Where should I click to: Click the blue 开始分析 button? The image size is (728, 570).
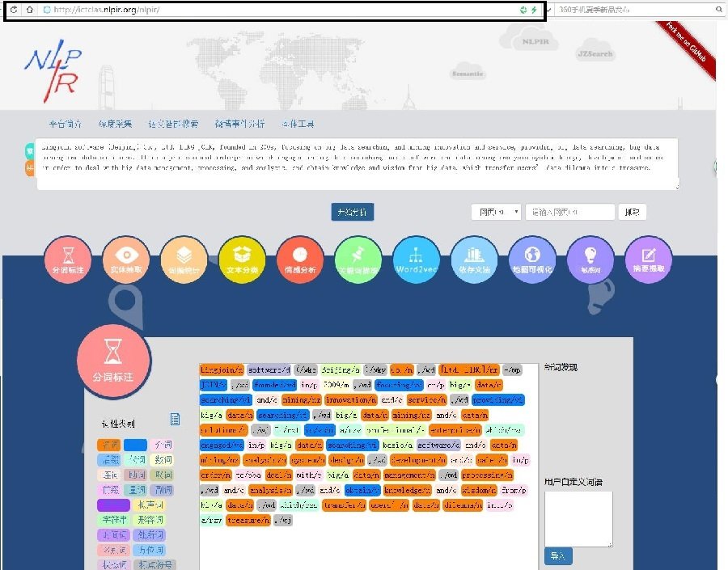coord(353,212)
